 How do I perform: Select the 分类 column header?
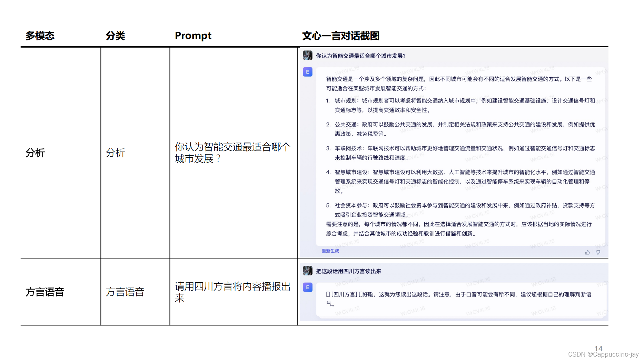point(115,36)
